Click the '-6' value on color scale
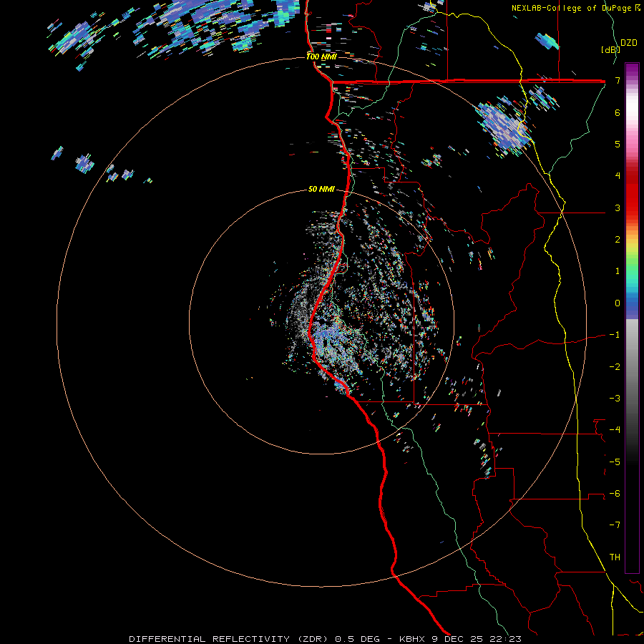The height and width of the screenshot is (644, 644). (615, 494)
